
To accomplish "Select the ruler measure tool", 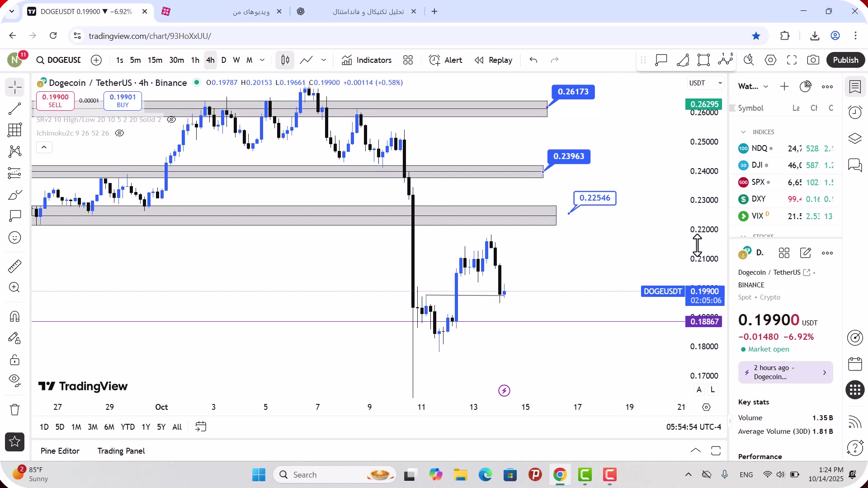I will click(14, 266).
